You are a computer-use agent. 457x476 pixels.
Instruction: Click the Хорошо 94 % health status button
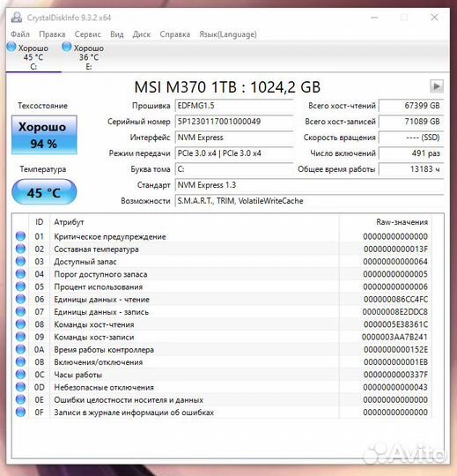tap(44, 135)
